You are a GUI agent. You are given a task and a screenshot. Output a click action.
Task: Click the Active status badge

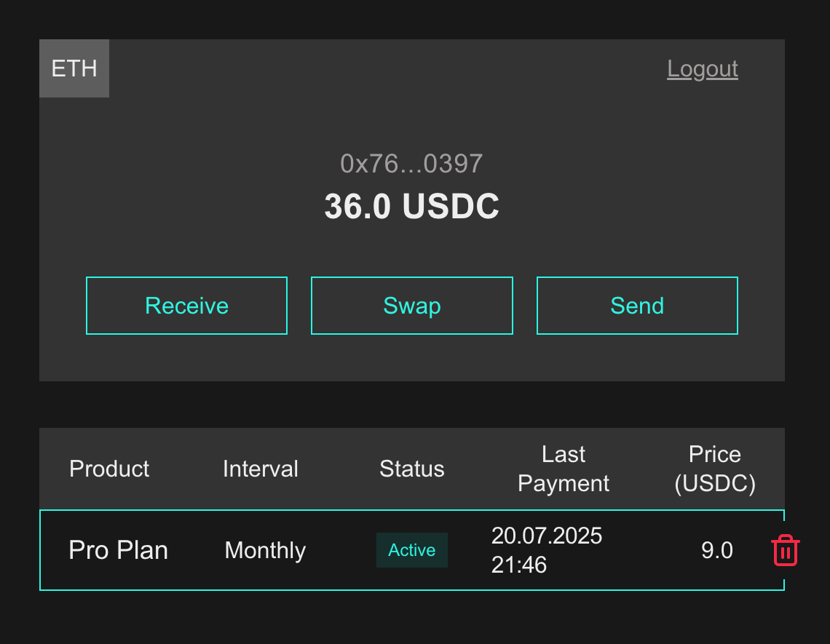coord(412,550)
